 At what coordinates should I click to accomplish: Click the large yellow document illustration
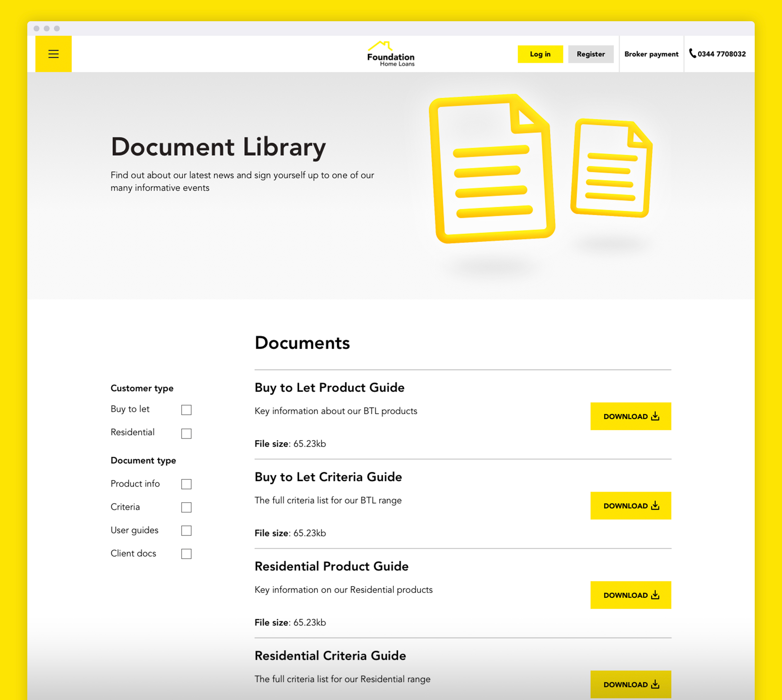click(491, 169)
